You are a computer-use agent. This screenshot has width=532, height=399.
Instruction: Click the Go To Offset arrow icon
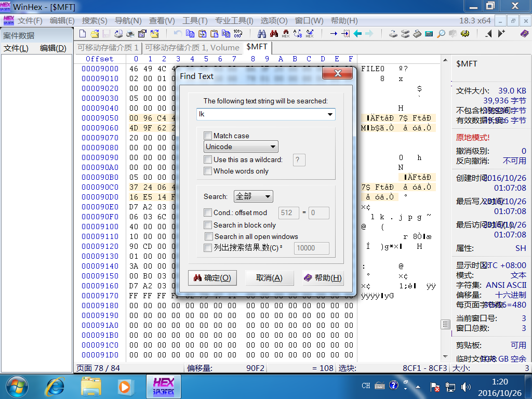tap(334, 34)
